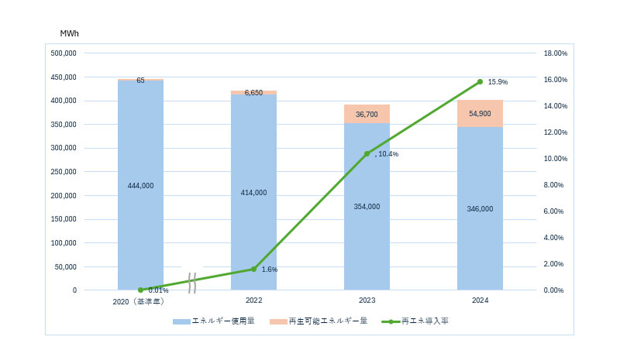The width and height of the screenshot is (620, 364).
Task: Click the 2.00% right axis value
Action: [553, 264]
